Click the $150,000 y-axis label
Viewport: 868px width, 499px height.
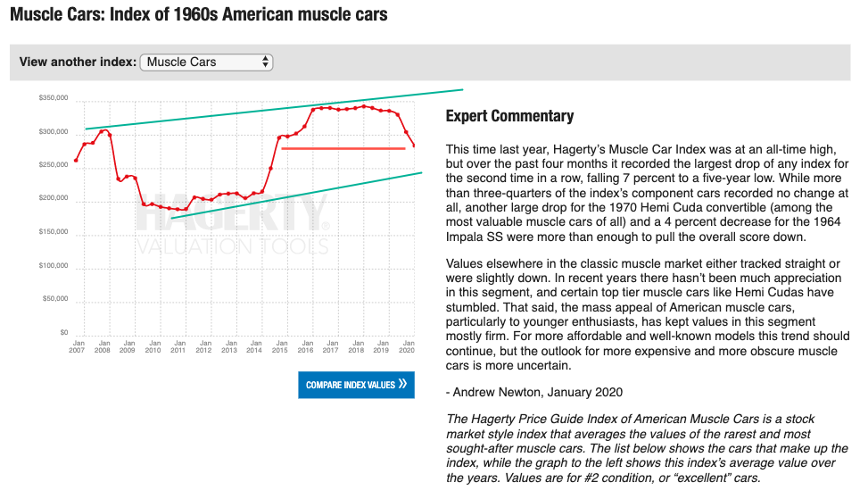(x=54, y=232)
